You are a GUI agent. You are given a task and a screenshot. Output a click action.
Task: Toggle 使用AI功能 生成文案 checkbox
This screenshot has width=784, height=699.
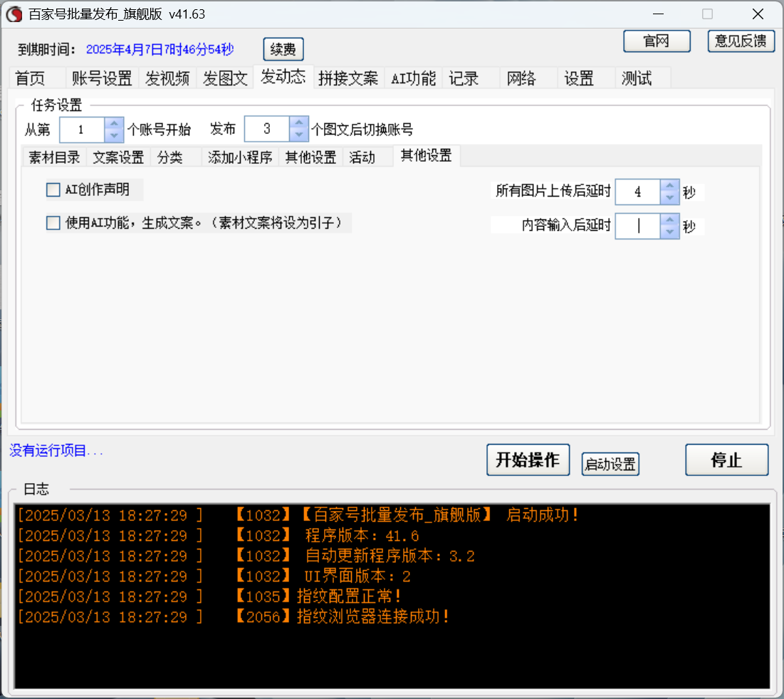pos(53,223)
